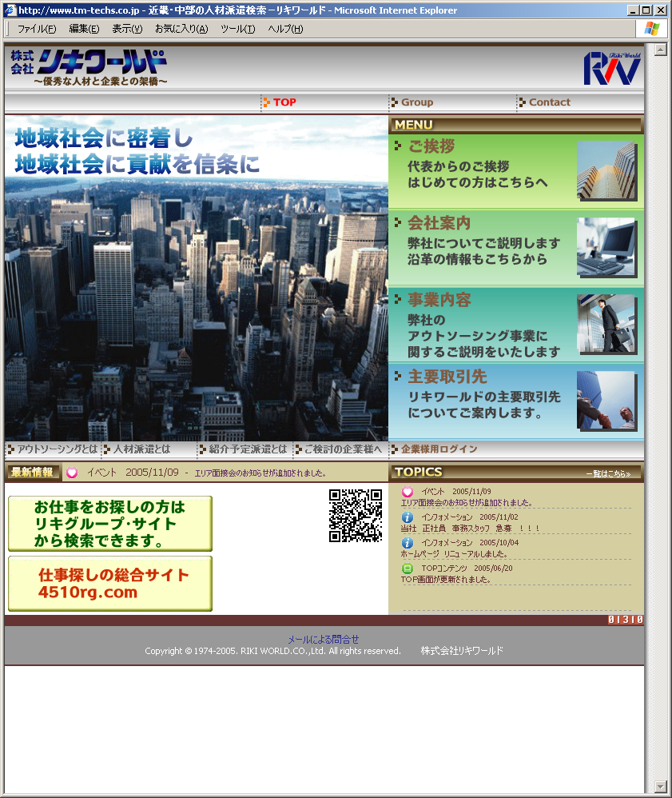
Task: Go to the 事業内容 section
Action: click(439, 300)
